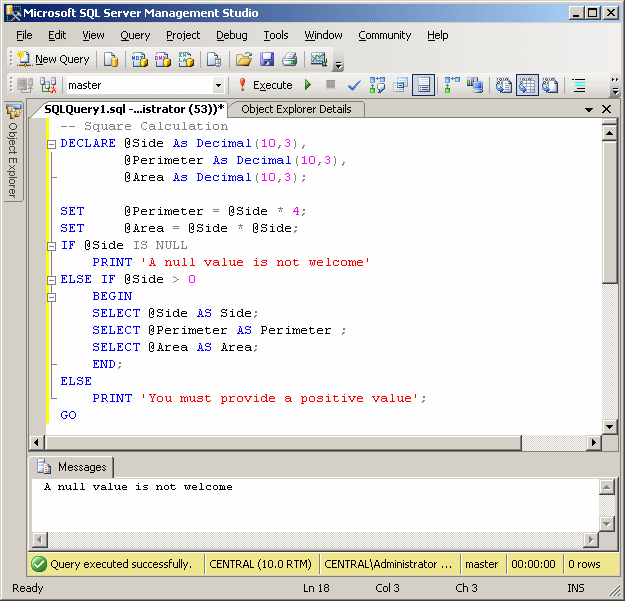Image resolution: width=625 pixels, height=601 pixels.
Task: Display the estimated execution plan
Action: [x=377, y=85]
